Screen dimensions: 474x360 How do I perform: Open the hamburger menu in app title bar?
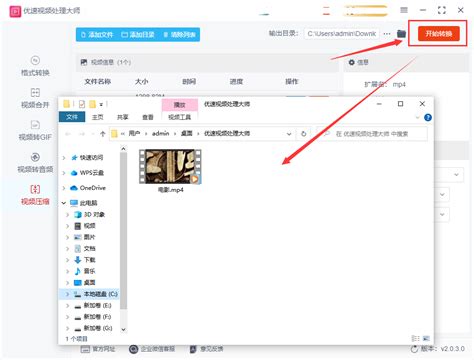pos(404,10)
